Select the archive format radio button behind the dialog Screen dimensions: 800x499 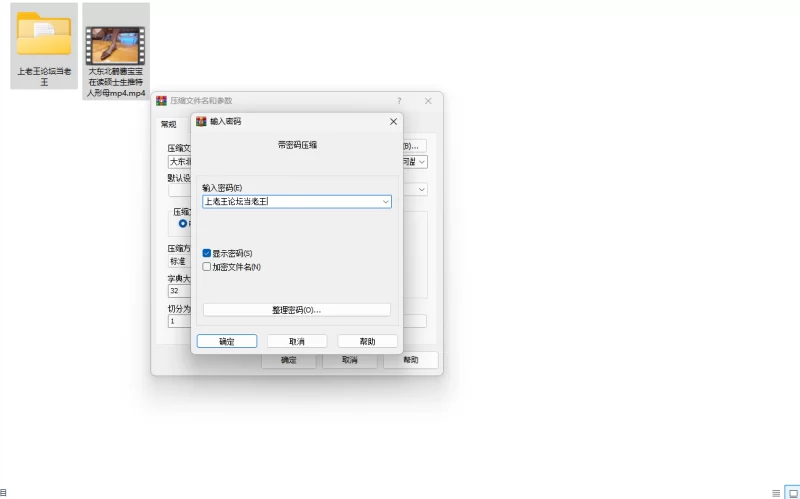(183, 223)
